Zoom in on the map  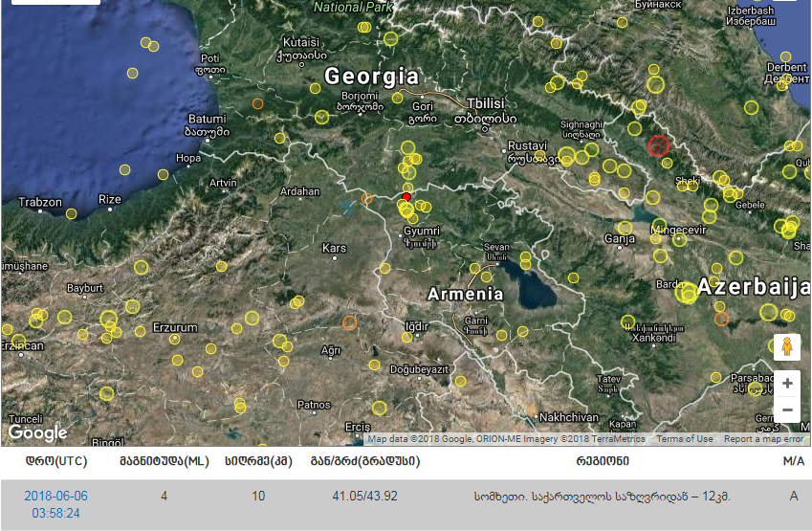[787, 384]
